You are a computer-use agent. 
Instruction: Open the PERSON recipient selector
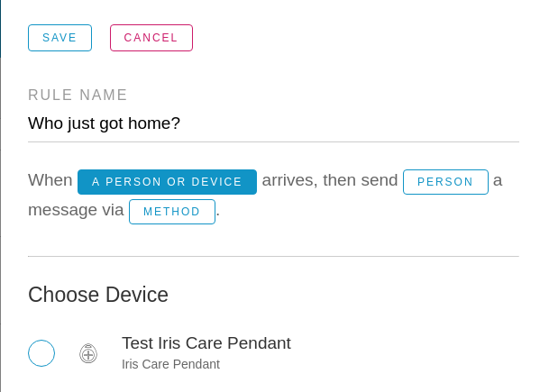pyautogui.click(x=445, y=182)
